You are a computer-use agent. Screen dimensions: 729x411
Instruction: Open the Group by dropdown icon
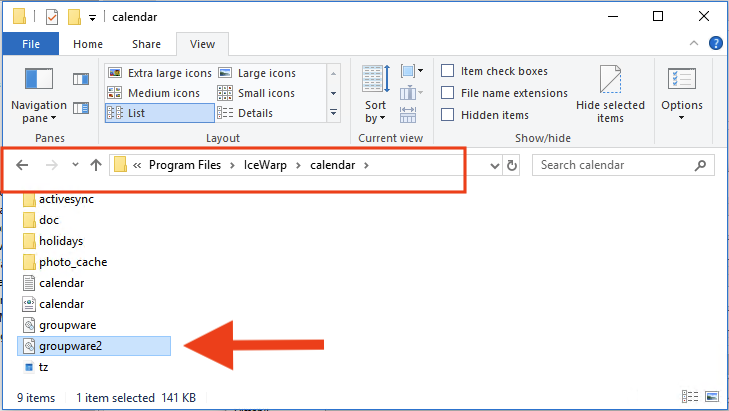point(411,71)
